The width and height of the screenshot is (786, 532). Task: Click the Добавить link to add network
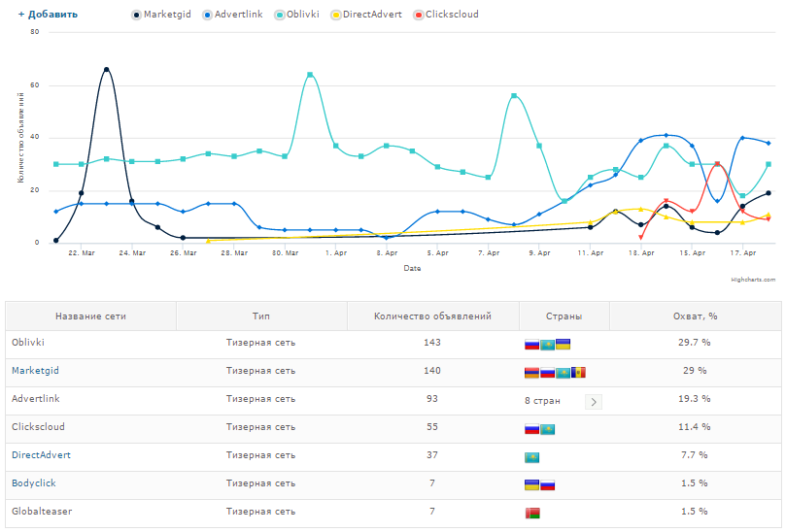click(x=49, y=15)
